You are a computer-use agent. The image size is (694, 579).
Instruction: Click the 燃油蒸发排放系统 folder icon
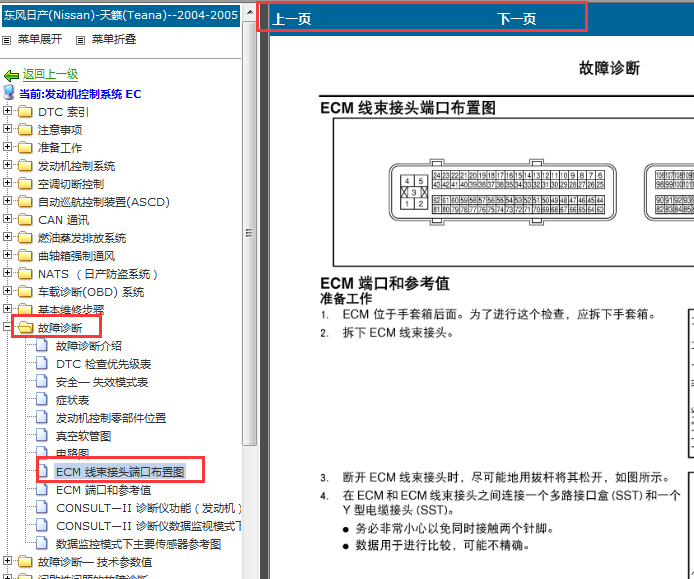tap(25, 238)
